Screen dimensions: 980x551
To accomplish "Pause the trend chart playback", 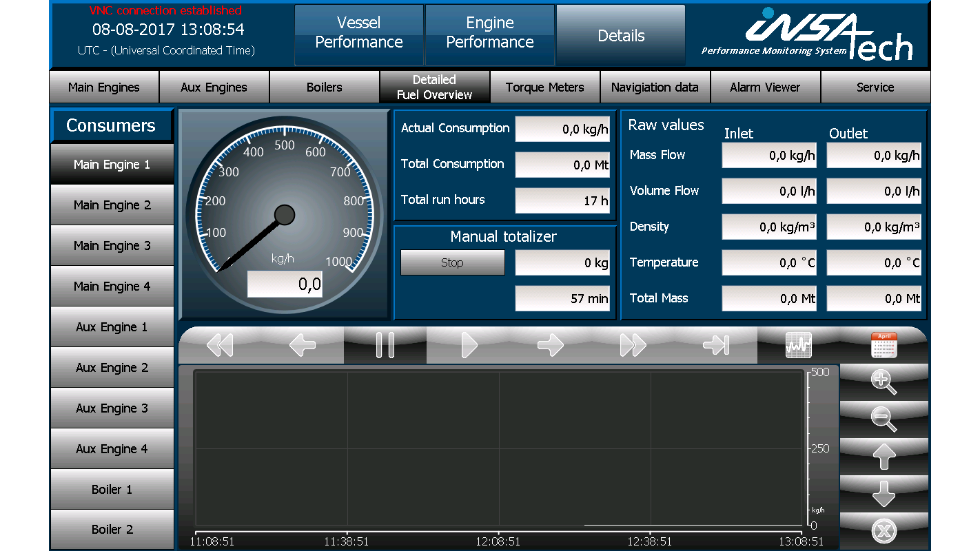I will (x=385, y=344).
